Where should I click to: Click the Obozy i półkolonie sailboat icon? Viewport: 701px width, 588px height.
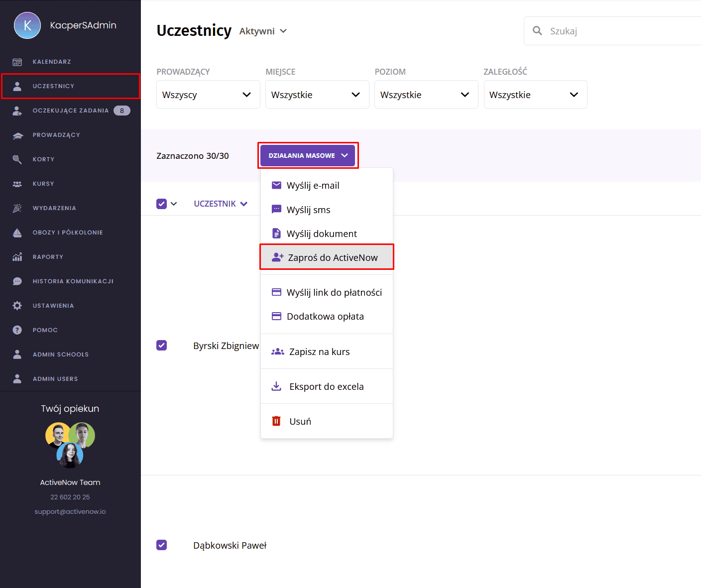pos(17,233)
